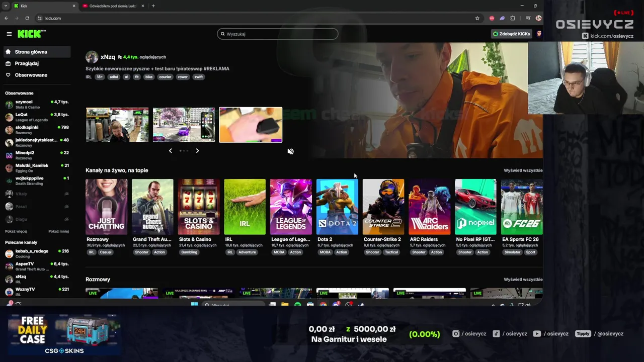Click the red extension icon in toolbar
The height and width of the screenshot is (362, 644).
click(x=492, y=18)
